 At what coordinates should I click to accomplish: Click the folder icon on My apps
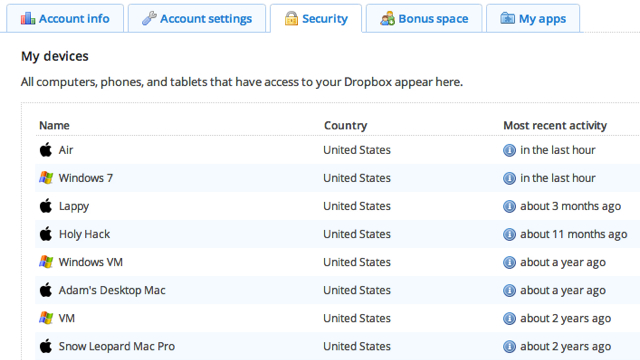pyautogui.click(x=507, y=18)
